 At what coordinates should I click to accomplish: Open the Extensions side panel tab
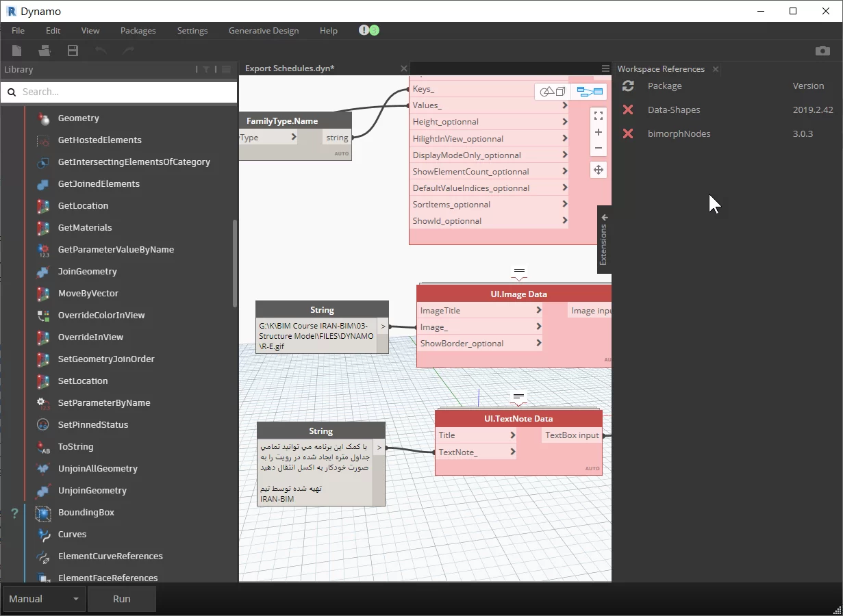coord(603,240)
